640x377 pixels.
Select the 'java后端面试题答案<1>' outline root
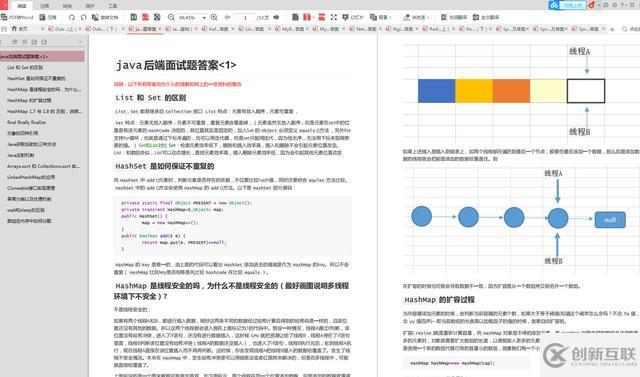[42, 56]
